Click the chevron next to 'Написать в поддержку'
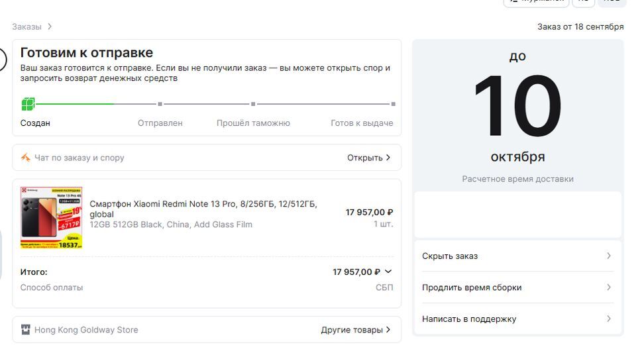644x361 pixels. 609,319
